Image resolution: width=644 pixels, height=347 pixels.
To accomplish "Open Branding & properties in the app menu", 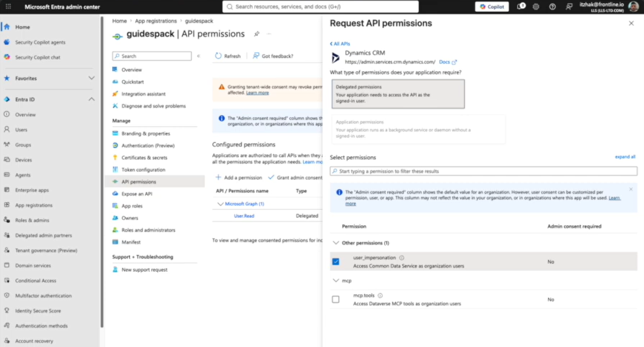I will click(146, 134).
